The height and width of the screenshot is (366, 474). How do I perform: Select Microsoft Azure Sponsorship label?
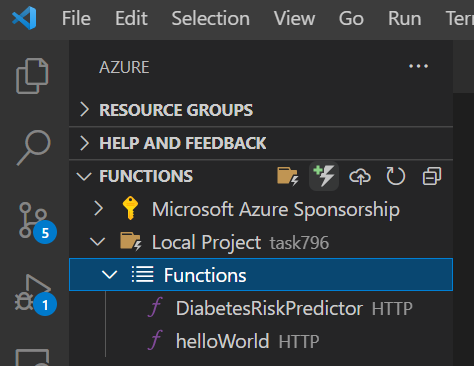[276, 210]
